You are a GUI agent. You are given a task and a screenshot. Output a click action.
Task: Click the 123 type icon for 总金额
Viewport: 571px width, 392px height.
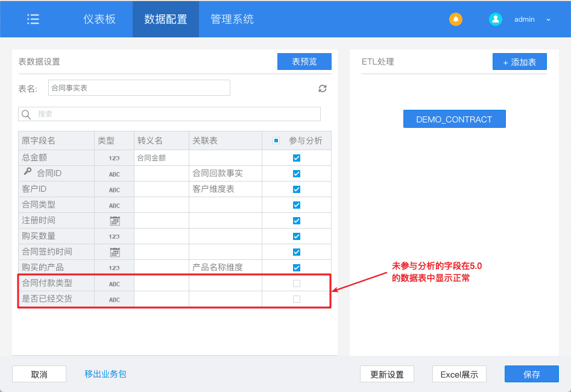(x=114, y=158)
